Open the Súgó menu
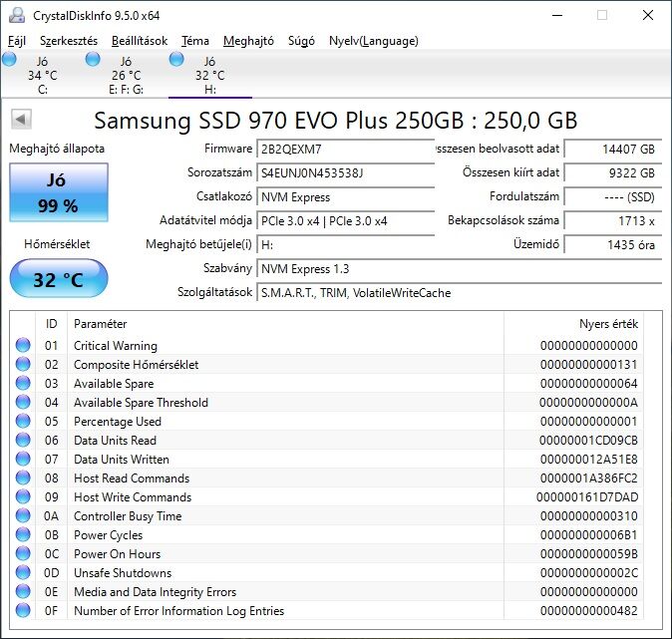This screenshot has height=639, width=672. pos(301,41)
